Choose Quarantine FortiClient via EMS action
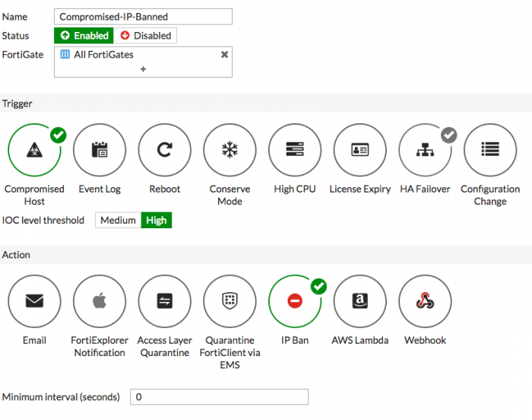532x420 pixels. (x=230, y=301)
